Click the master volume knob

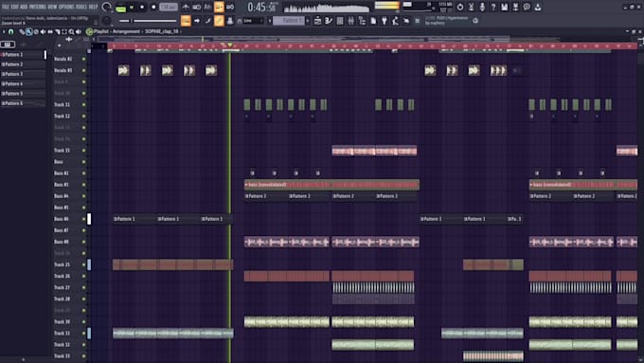(106, 7)
